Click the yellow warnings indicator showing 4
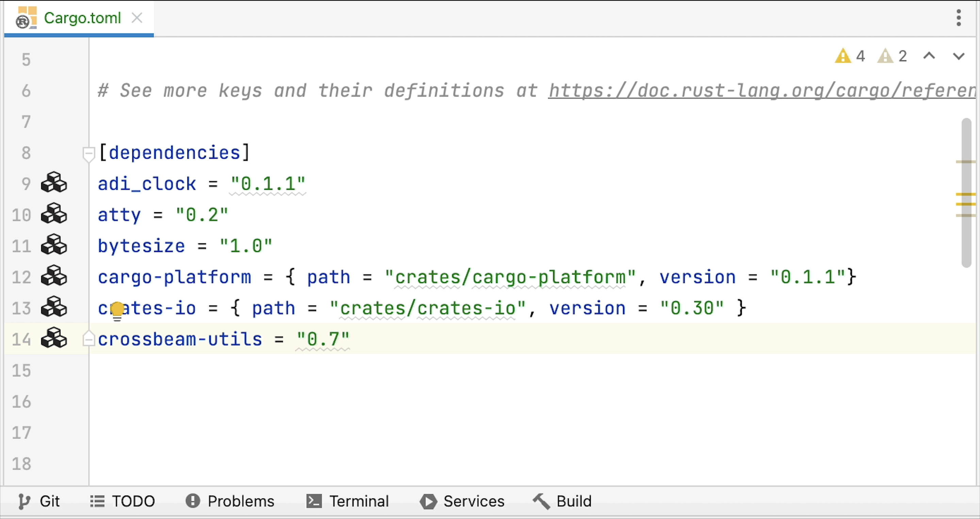 click(x=850, y=56)
